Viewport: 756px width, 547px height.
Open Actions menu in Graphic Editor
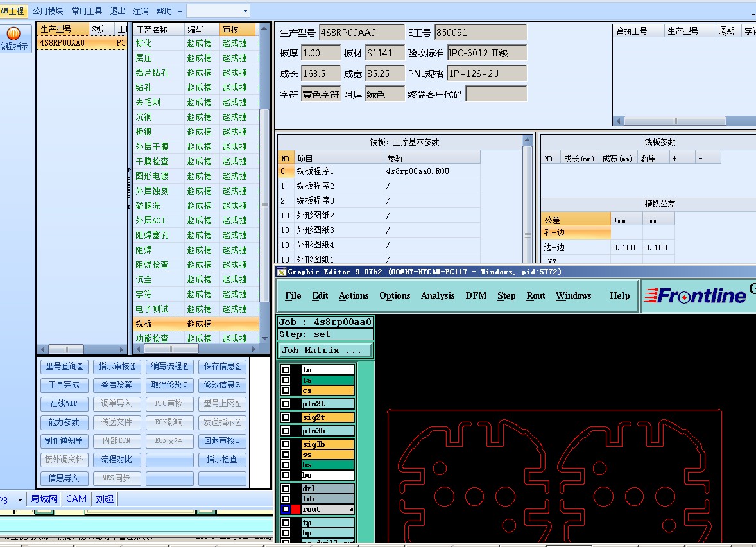(x=354, y=296)
